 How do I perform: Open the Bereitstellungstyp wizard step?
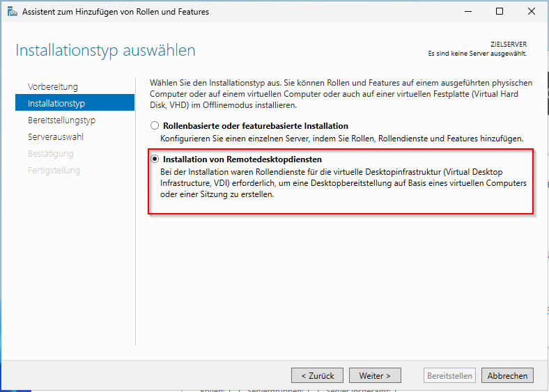click(x=61, y=120)
